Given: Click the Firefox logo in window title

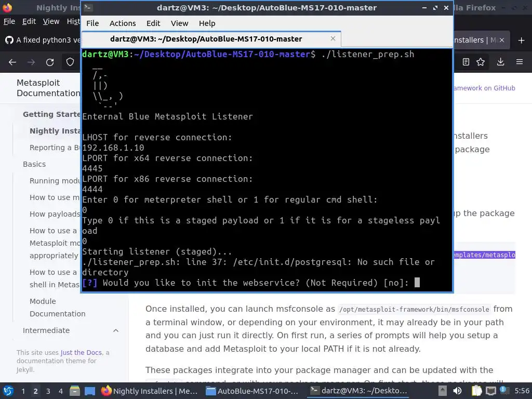Looking at the screenshot, I should pyautogui.click(x=7, y=7).
